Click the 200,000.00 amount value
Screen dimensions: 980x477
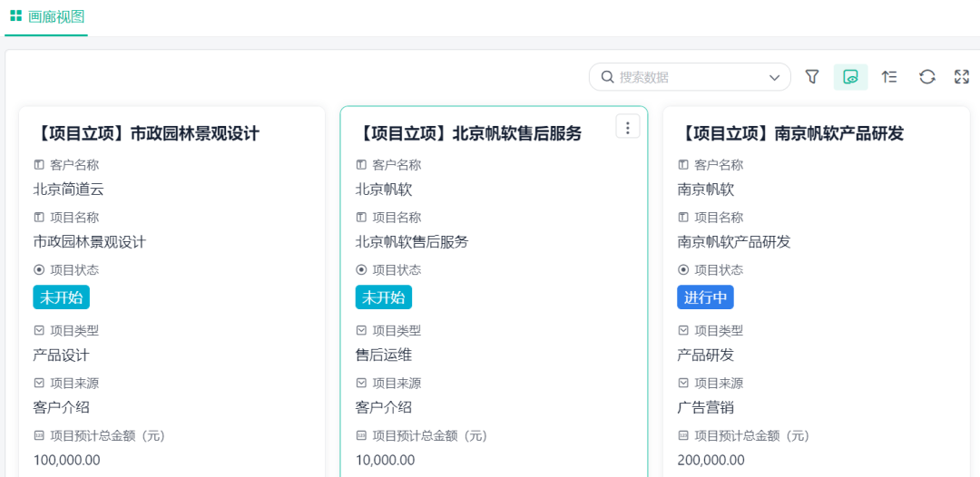point(710,460)
